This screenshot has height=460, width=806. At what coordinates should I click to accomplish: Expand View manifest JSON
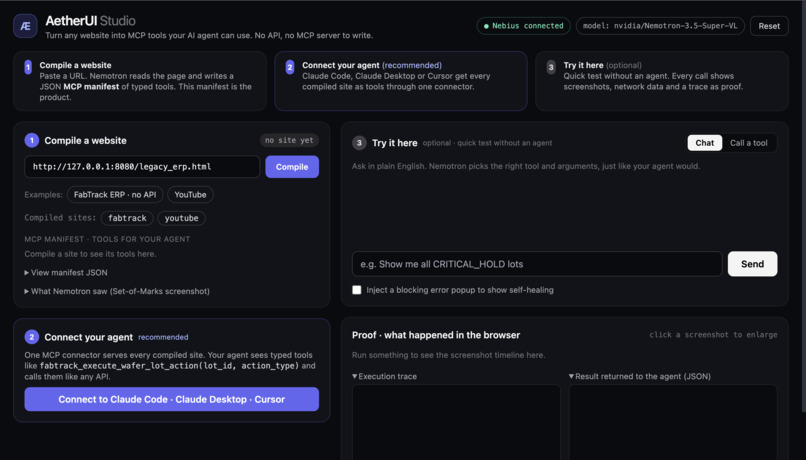[66, 272]
